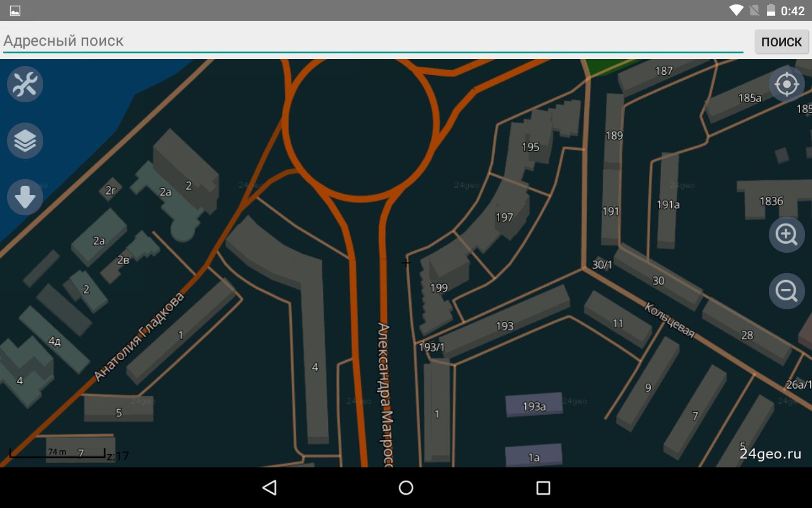Image resolution: width=812 pixels, height=508 pixels.
Task: Tap the z:17 zoom level indicator
Action: (x=118, y=456)
